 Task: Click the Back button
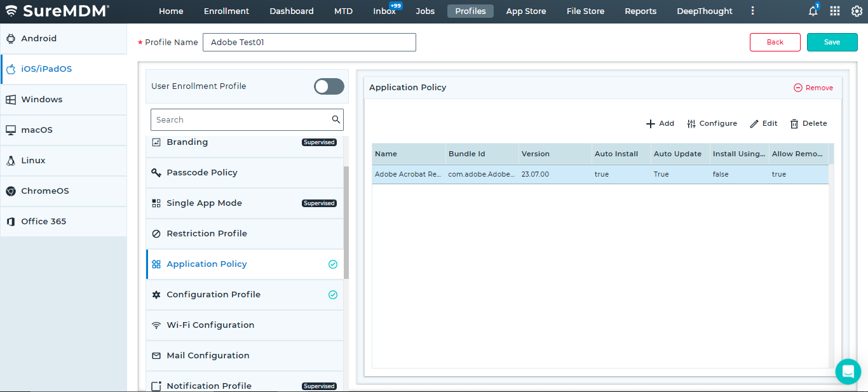pos(775,42)
